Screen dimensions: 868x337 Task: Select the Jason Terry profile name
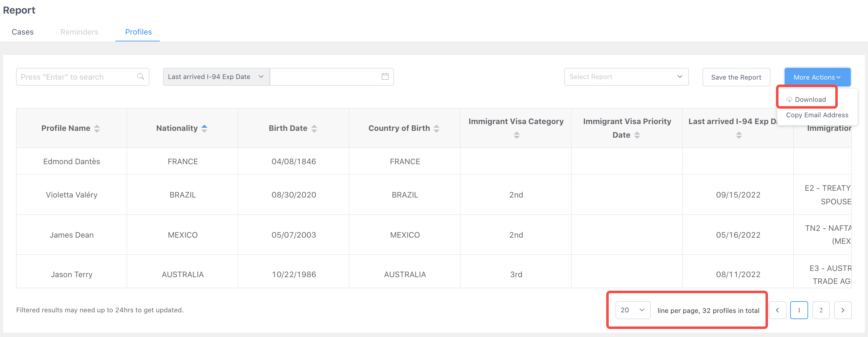(71, 275)
